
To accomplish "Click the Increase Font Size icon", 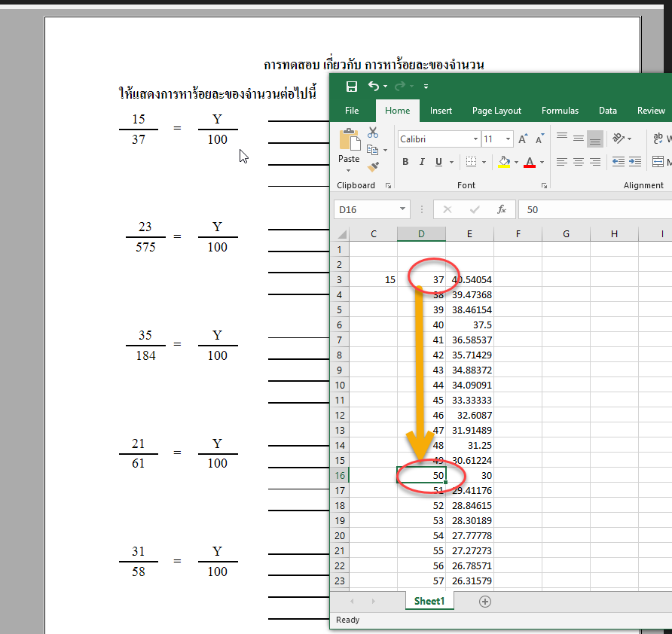I will [x=524, y=139].
